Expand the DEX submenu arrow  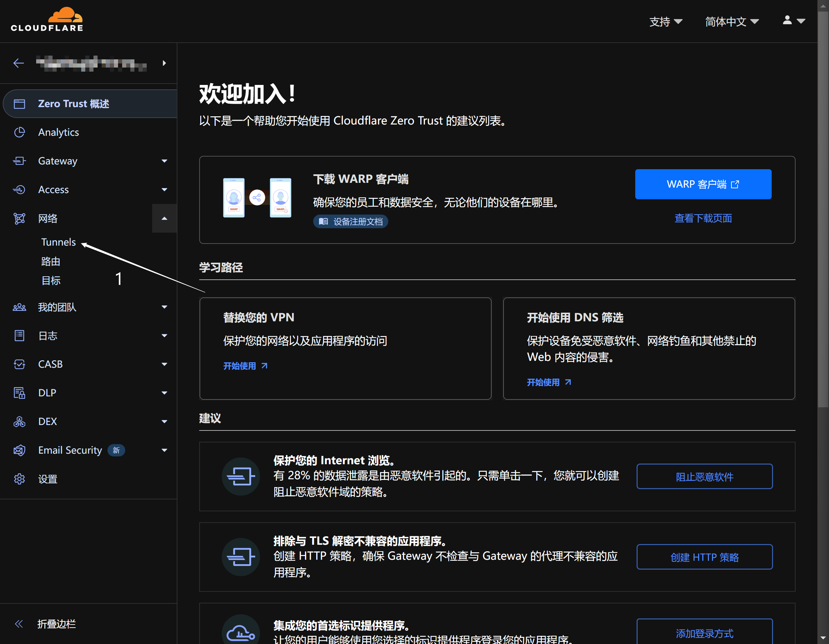(x=164, y=421)
